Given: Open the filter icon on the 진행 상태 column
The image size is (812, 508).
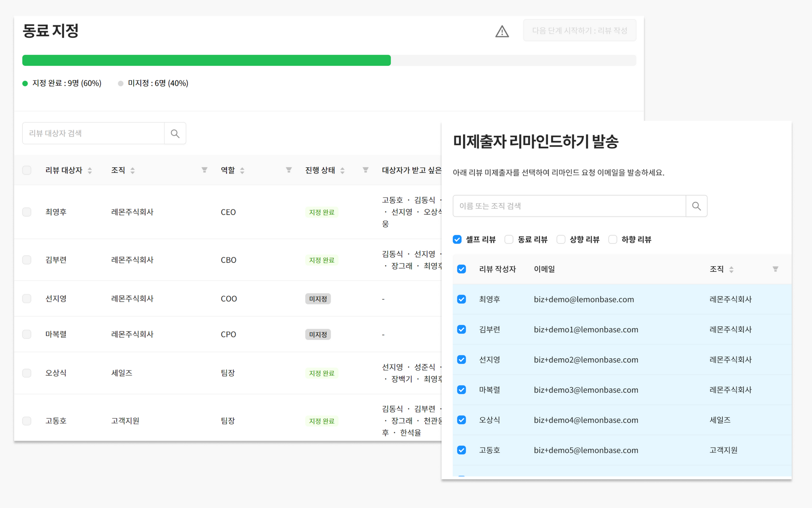Looking at the screenshot, I should (366, 170).
